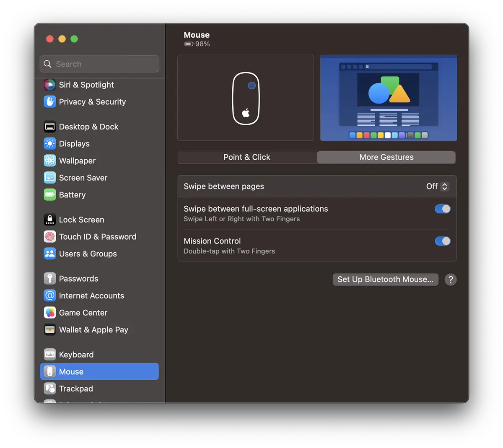The height and width of the screenshot is (448, 503).
Task: Open Siri & Spotlight settings icon
Action: click(x=50, y=85)
